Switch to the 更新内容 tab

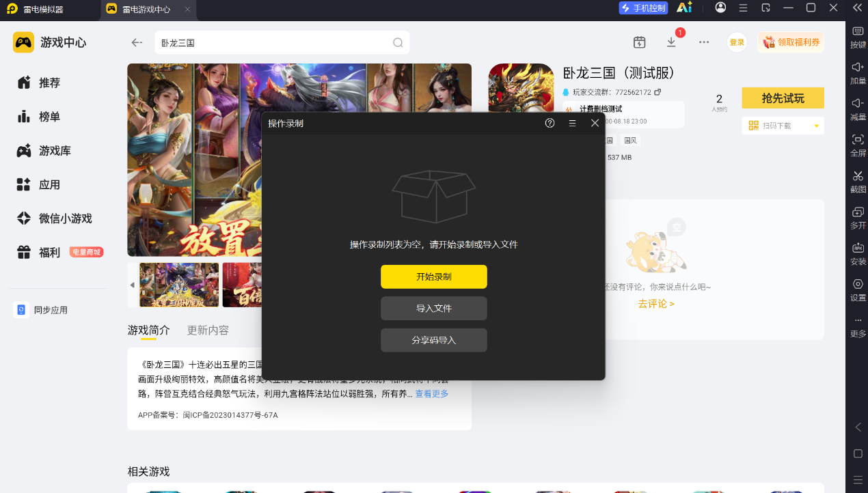tap(208, 330)
